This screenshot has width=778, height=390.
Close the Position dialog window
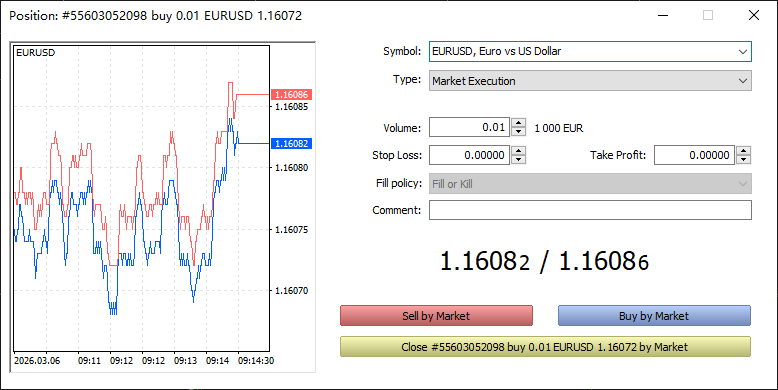coord(754,15)
